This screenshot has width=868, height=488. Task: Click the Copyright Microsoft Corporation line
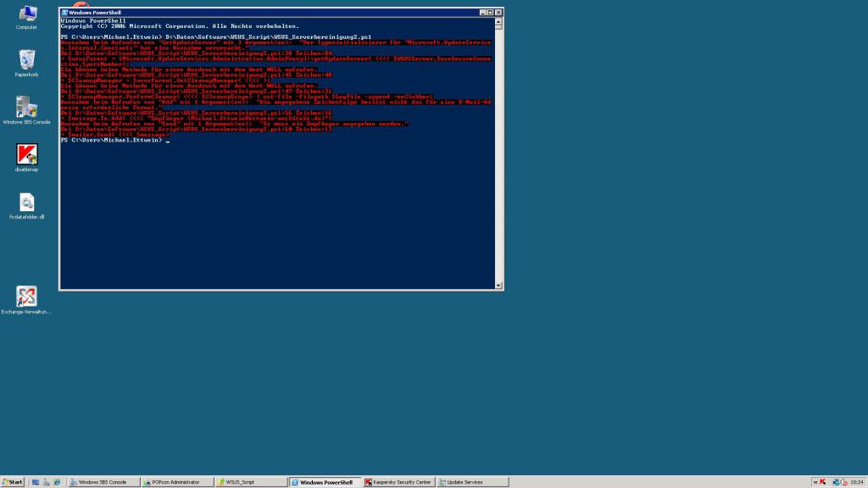tap(180, 26)
